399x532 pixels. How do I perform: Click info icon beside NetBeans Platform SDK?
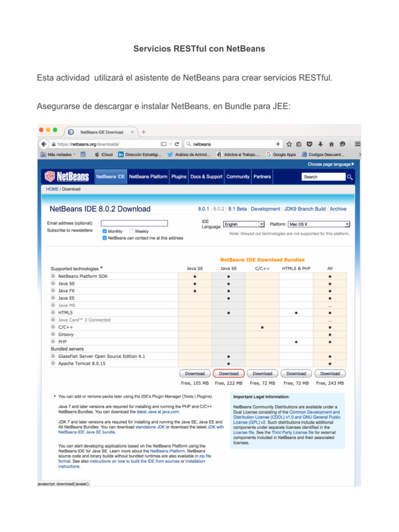pyautogui.click(x=53, y=276)
